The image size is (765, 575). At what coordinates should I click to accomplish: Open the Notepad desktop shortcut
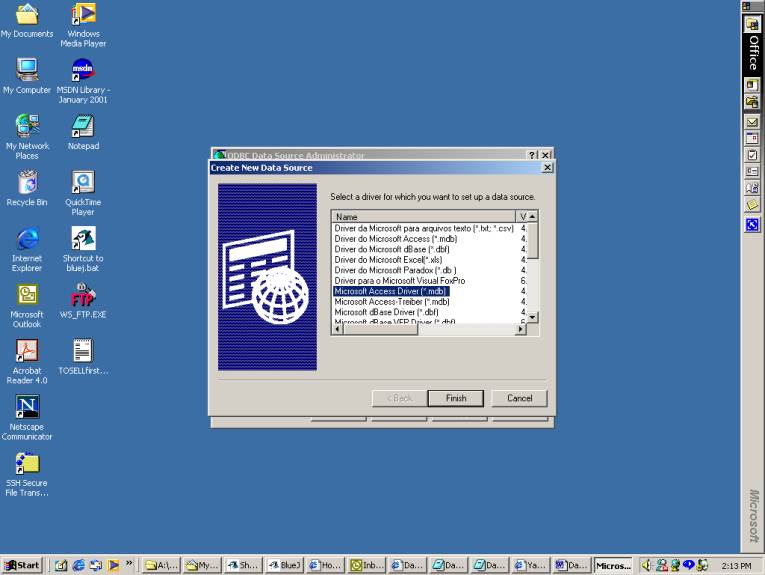click(83, 132)
